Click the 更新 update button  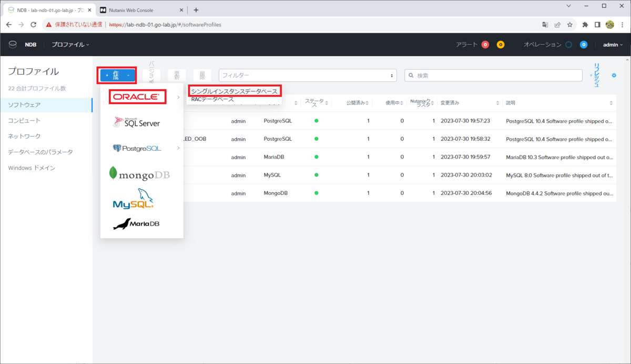(177, 76)
